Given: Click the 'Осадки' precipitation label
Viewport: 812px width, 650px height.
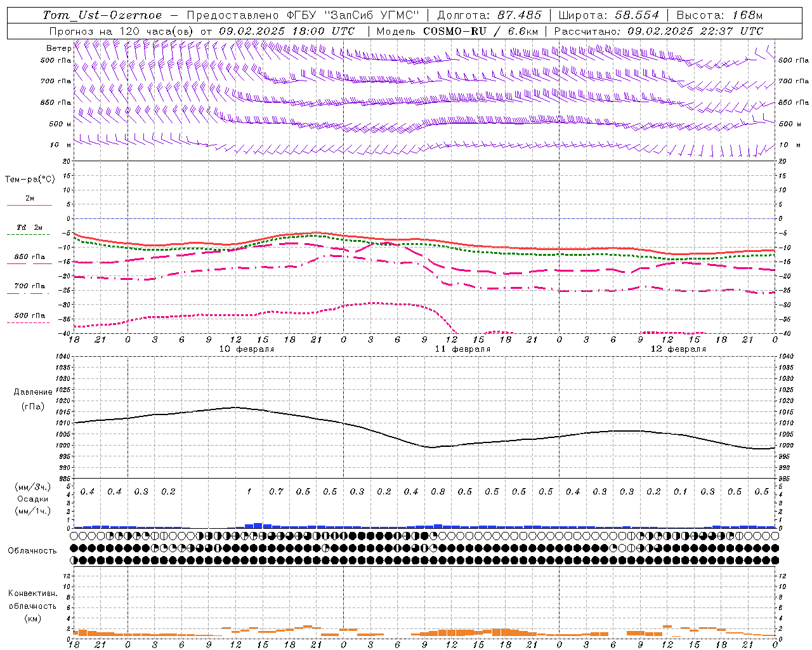Looking at the screenshot, I should [32, 499].
